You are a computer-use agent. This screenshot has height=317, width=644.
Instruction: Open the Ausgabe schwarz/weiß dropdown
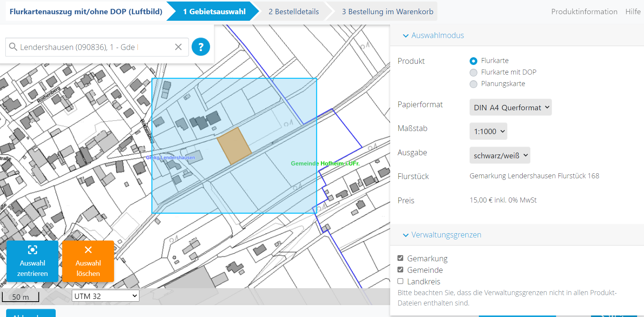click(x=500, y=156)
